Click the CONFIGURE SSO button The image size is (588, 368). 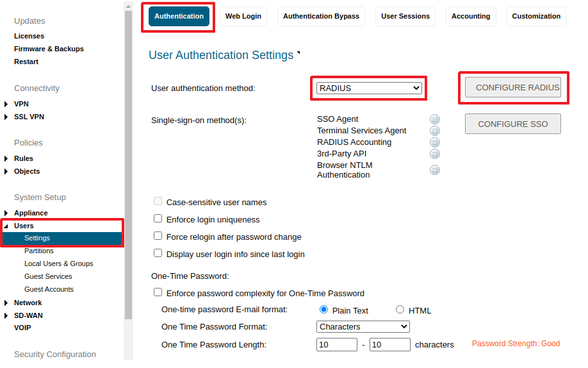pos(512,124)
